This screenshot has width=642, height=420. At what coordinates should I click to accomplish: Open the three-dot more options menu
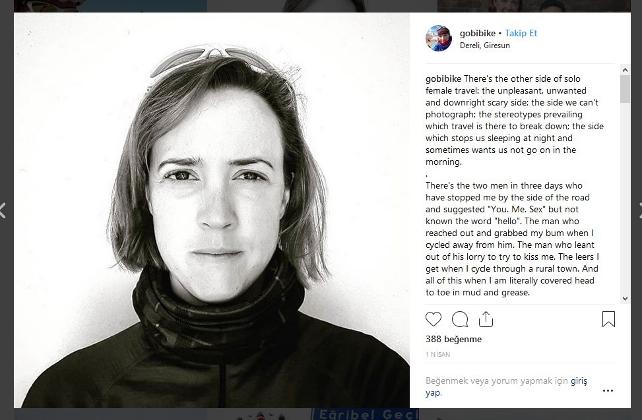[x=608, y=391]
